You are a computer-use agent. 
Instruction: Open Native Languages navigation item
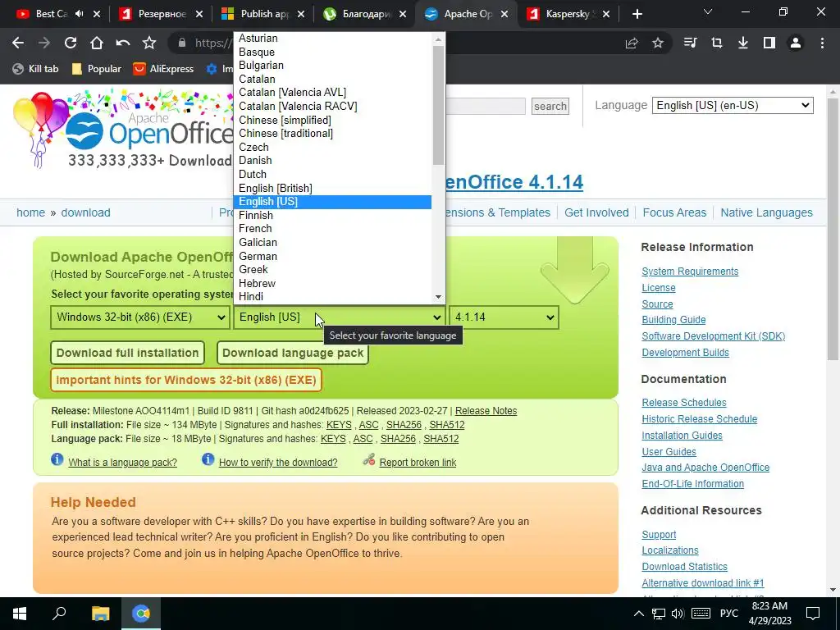(767, 212)
